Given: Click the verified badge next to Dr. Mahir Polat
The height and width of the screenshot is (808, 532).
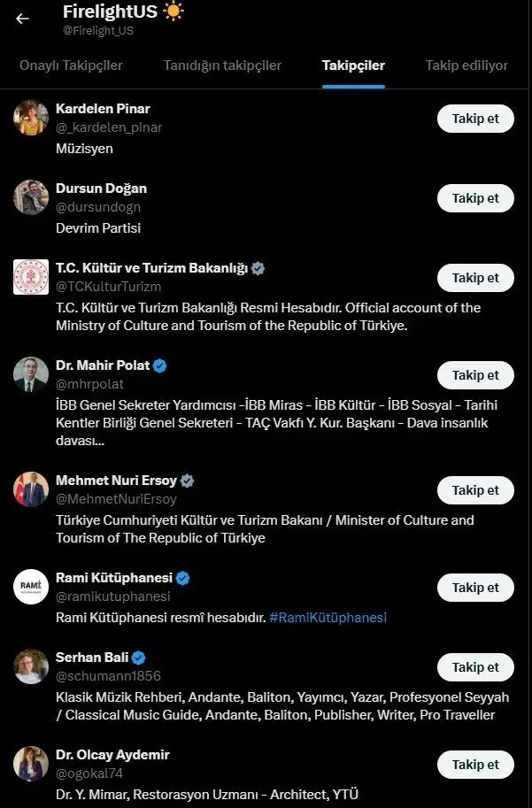Looking at the screenshot, I should (160, 366).
